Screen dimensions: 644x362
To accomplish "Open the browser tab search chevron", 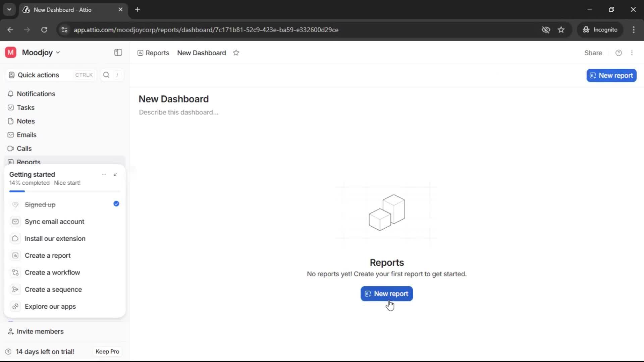I will click(x=9, y=9).
